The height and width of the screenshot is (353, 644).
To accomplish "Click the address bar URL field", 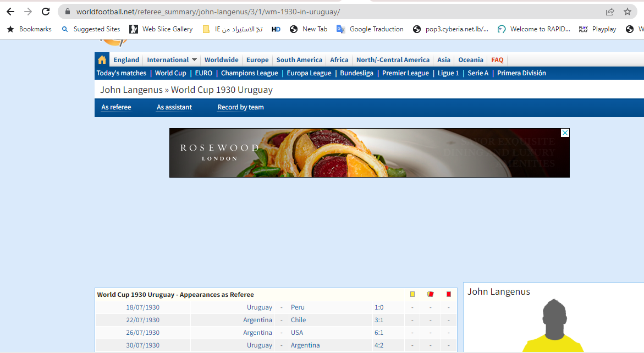I will [330, 12].
